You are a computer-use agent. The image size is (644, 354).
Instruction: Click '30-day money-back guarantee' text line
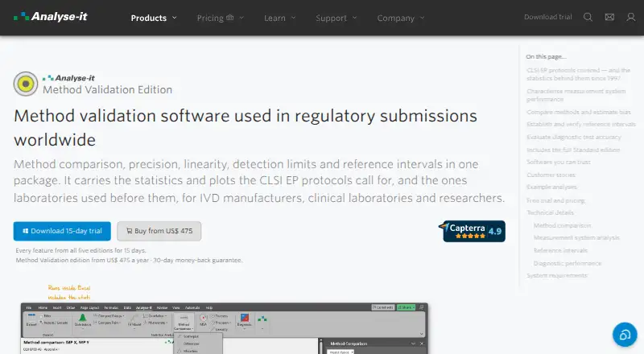pos(129,261)
